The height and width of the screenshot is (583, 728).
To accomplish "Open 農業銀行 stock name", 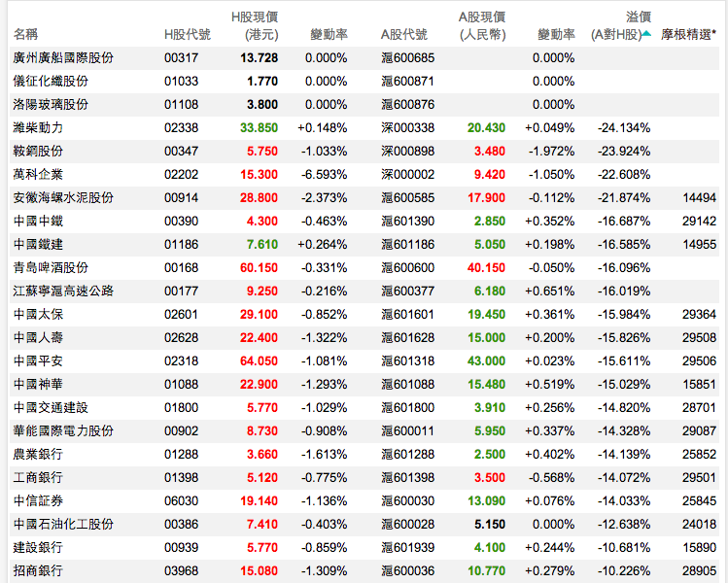I will click(38, 455).
